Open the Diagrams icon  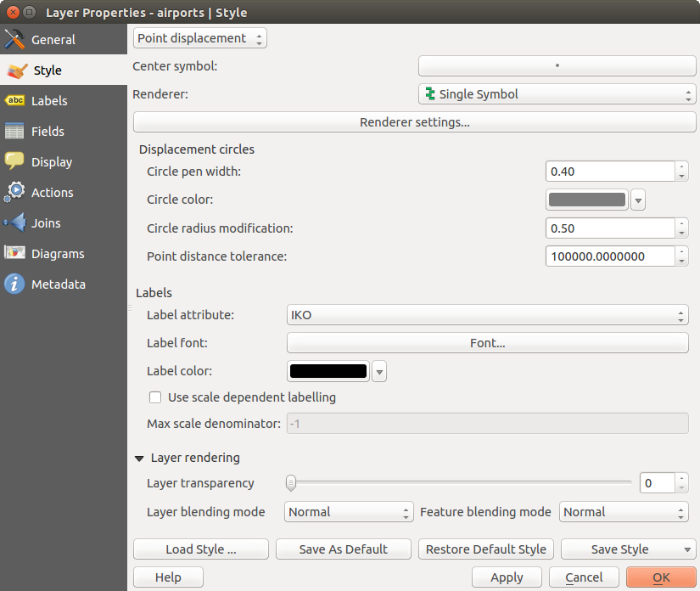pos(14,254)
